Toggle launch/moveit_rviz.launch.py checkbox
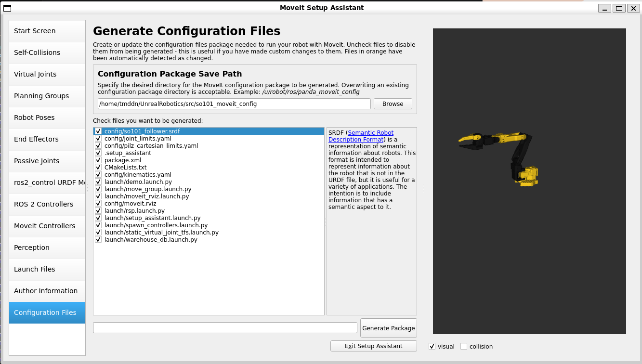The image size is (642, 364). [x=98, y=196]
